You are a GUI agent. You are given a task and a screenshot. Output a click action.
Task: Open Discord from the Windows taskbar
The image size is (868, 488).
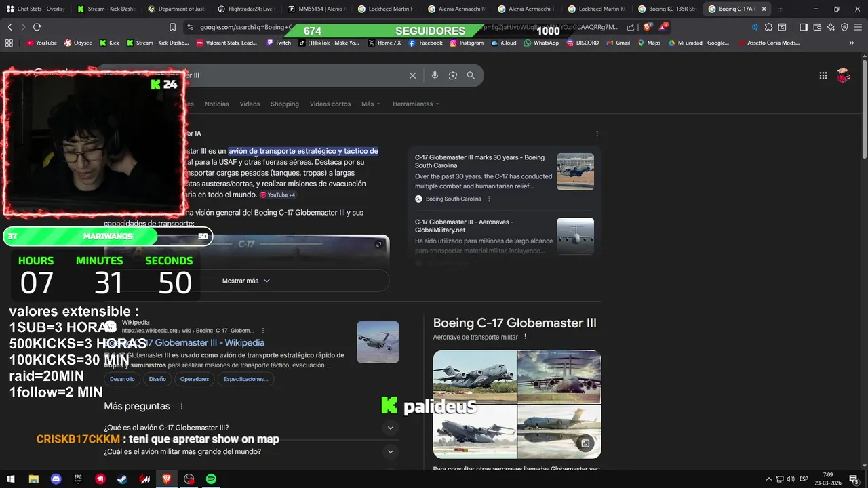[56, 479]
